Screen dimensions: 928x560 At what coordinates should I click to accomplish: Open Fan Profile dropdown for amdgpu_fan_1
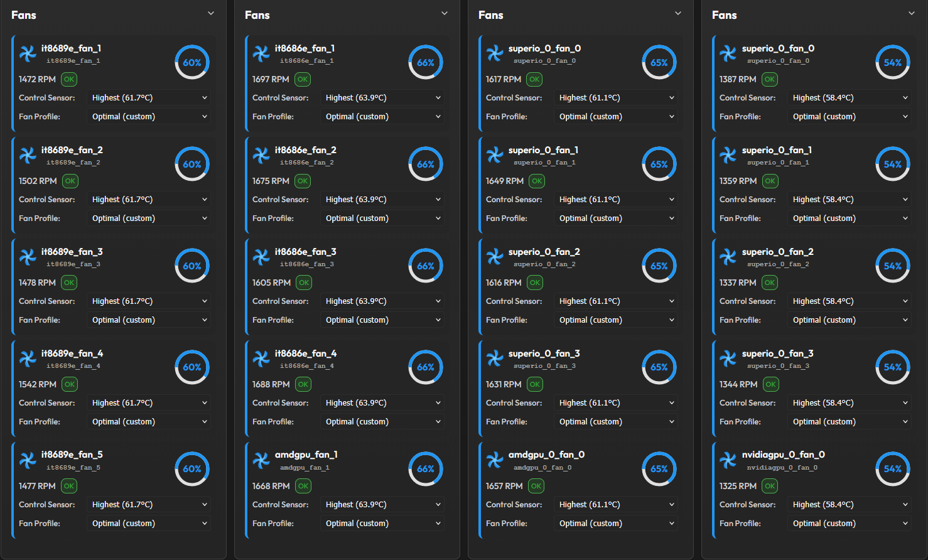[382, 524]
